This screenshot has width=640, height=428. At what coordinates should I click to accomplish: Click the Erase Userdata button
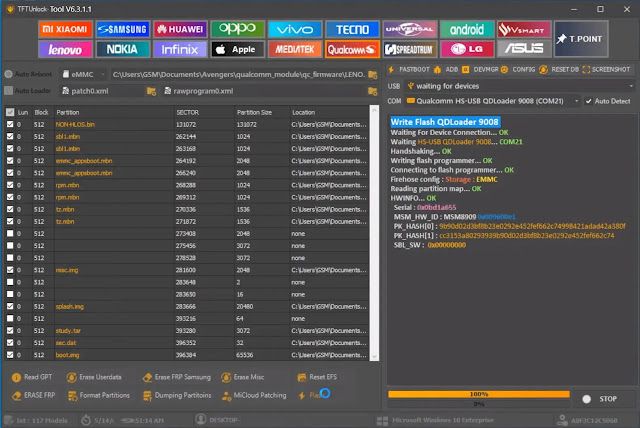[94, 377]
